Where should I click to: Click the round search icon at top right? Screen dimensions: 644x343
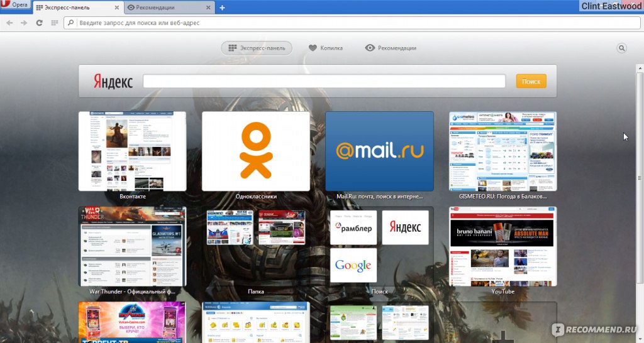coord(621,48)
